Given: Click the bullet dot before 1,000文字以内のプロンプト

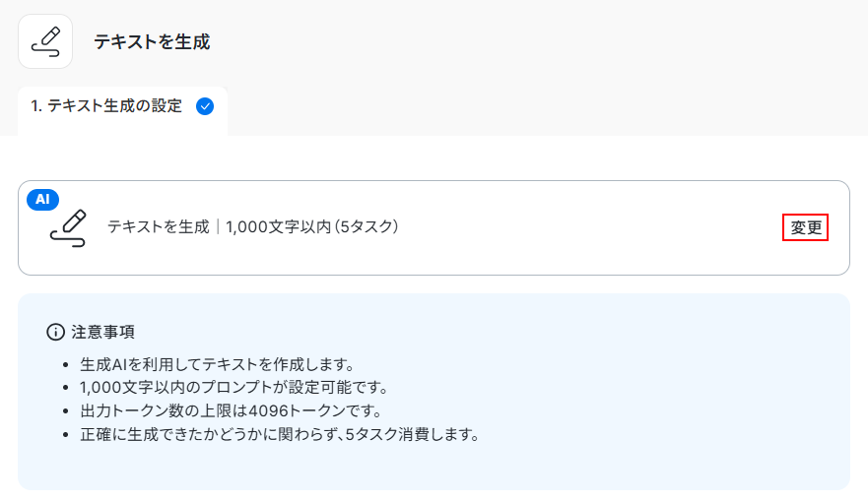Looking at the screenshot, I should coord(67,388).
